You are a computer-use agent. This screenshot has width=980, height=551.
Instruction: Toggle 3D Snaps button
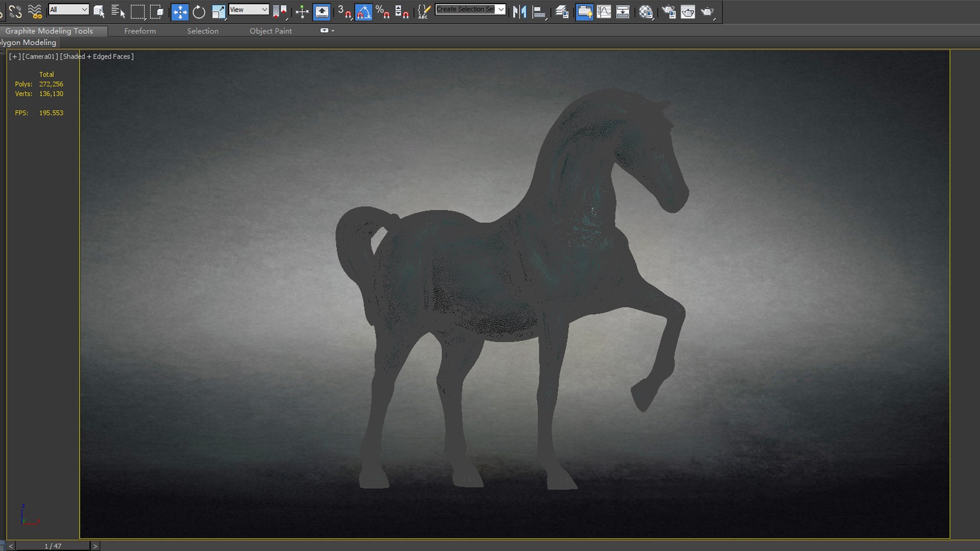(345, 12)
